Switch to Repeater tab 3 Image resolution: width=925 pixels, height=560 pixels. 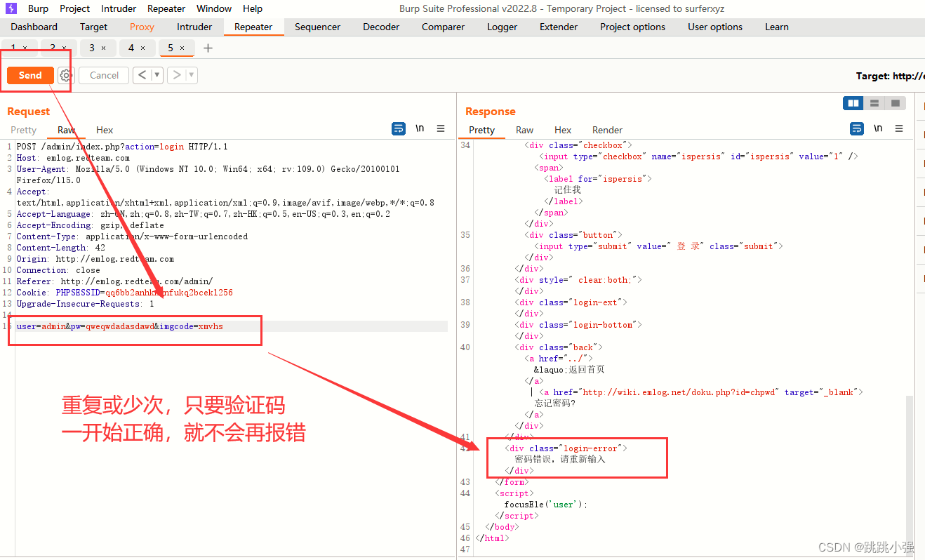click(x=92, y=48)
